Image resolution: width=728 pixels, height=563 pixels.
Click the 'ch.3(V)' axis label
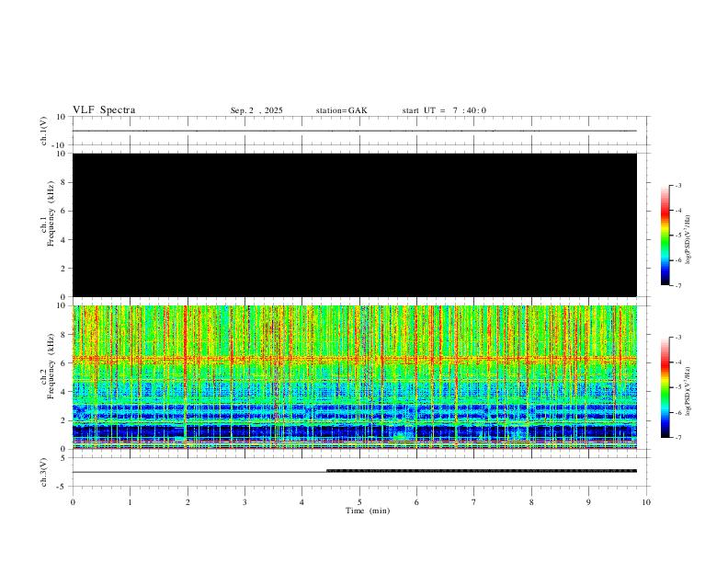pos(44,472)
